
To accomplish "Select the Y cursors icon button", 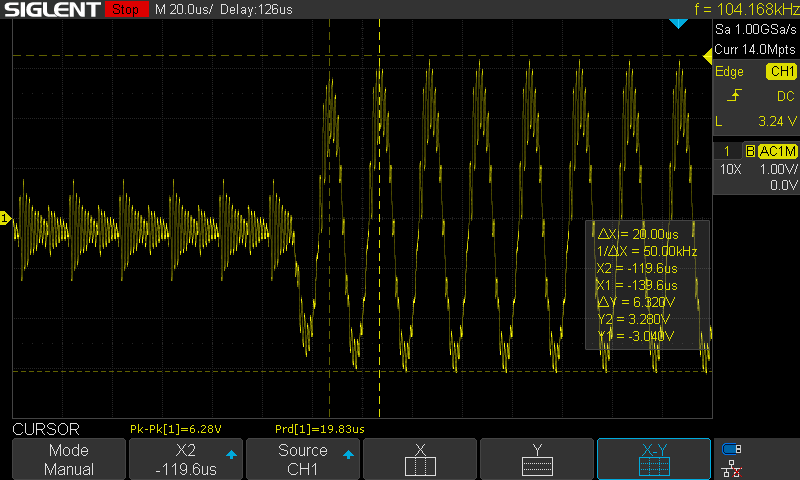I will (x=537, y=459).
